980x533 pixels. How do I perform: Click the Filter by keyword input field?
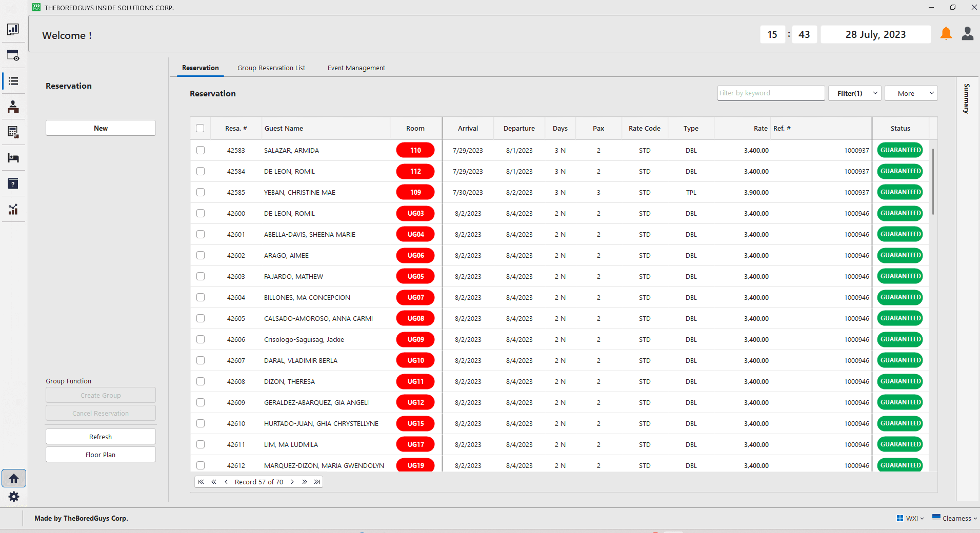tap(770, 93)
